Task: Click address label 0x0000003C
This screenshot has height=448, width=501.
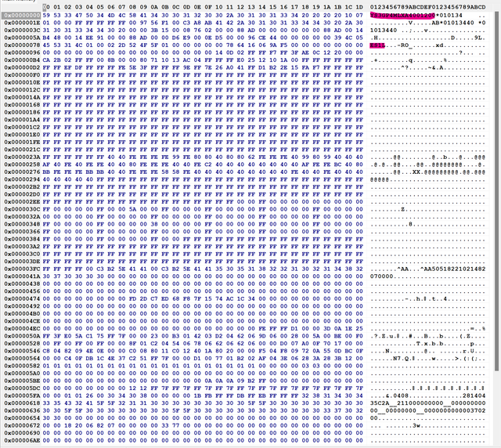Action: pos(22,30)
